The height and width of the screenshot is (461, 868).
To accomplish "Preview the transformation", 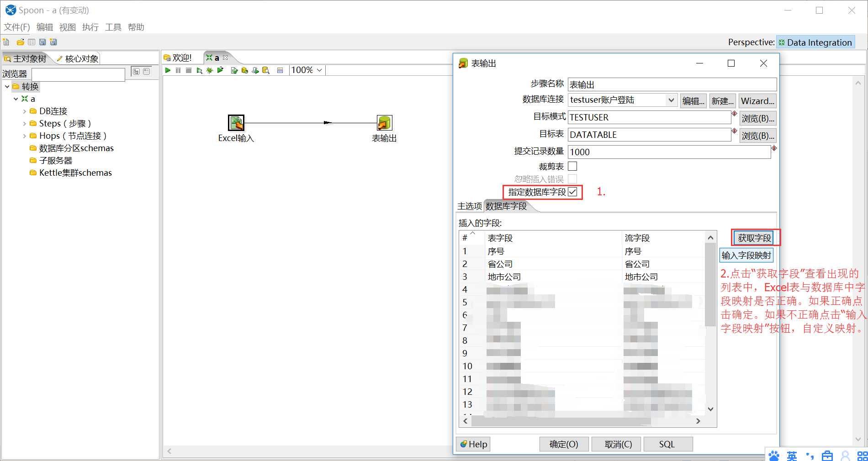I will point(199,70).
